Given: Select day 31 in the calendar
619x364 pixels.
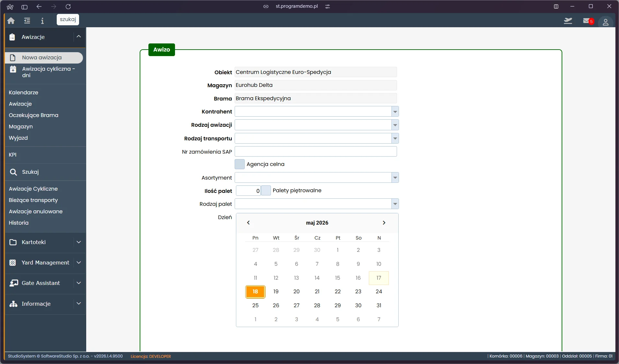Looking at the screenshot, I should [379, 306].
